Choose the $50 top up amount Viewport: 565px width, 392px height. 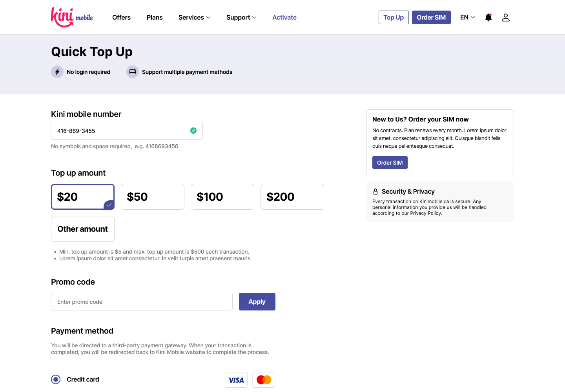point(153,197)
